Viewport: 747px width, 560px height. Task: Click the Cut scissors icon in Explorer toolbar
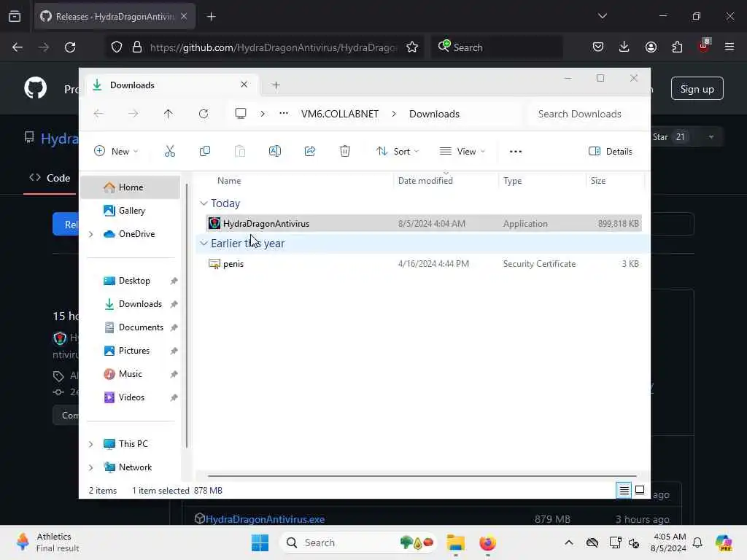click(x=169, y=152)
